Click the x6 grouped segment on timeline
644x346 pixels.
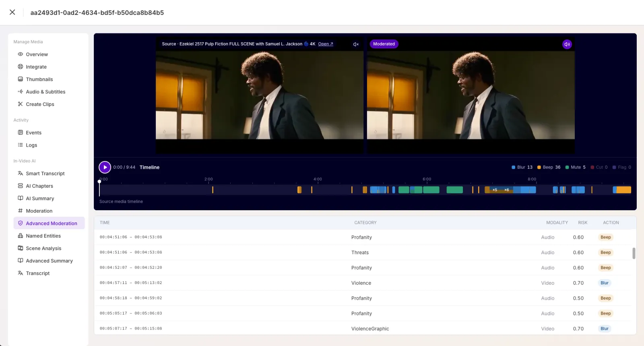click(x=507, y=190)
